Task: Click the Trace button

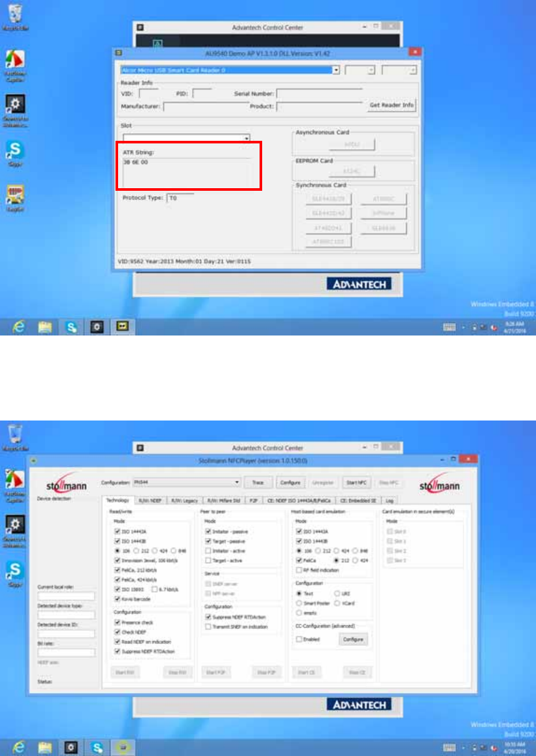Action: click(258, 482)
